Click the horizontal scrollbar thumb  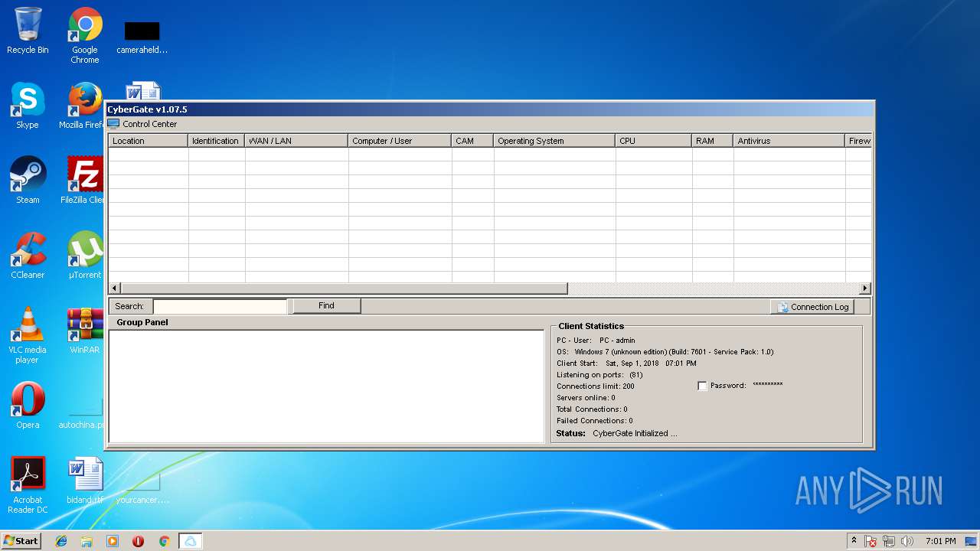tap(345, 289)
